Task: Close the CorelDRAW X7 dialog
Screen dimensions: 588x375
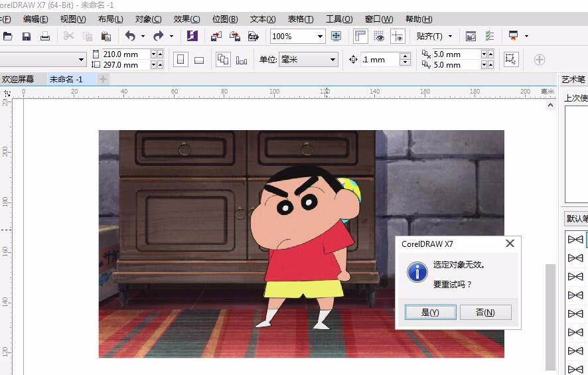Action: pos(510,244)
